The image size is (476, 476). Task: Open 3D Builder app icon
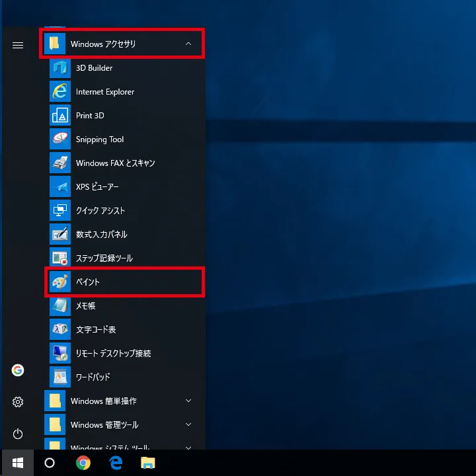(x=59, y=67)
